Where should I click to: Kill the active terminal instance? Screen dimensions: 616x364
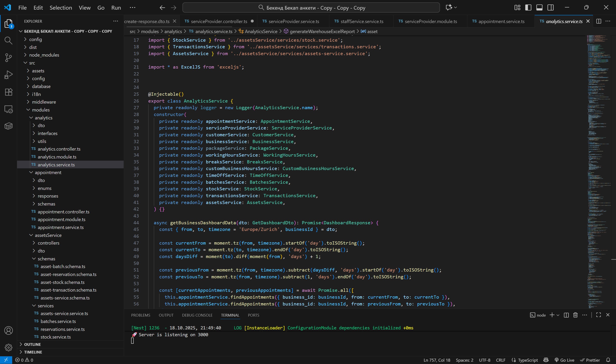[x=575, y=315]
